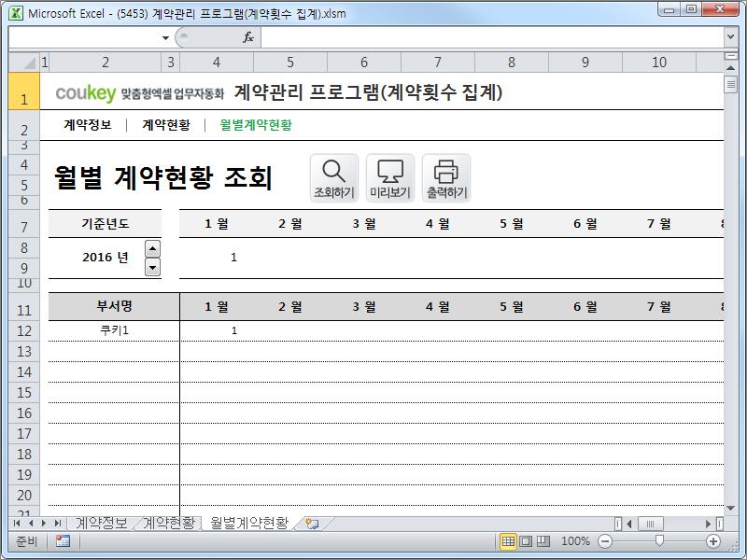Click the select-all corner triangle
The image size is (747, 560).
point(24,62)
